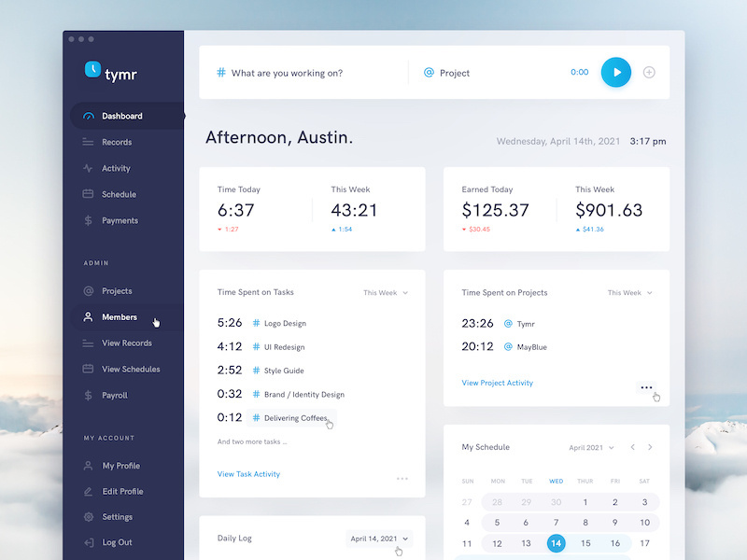The height and width of the screenshot is (560, 747).
Task: Open the three-dot menu in Time Spent on Projects
Action: tap(646, 387)
